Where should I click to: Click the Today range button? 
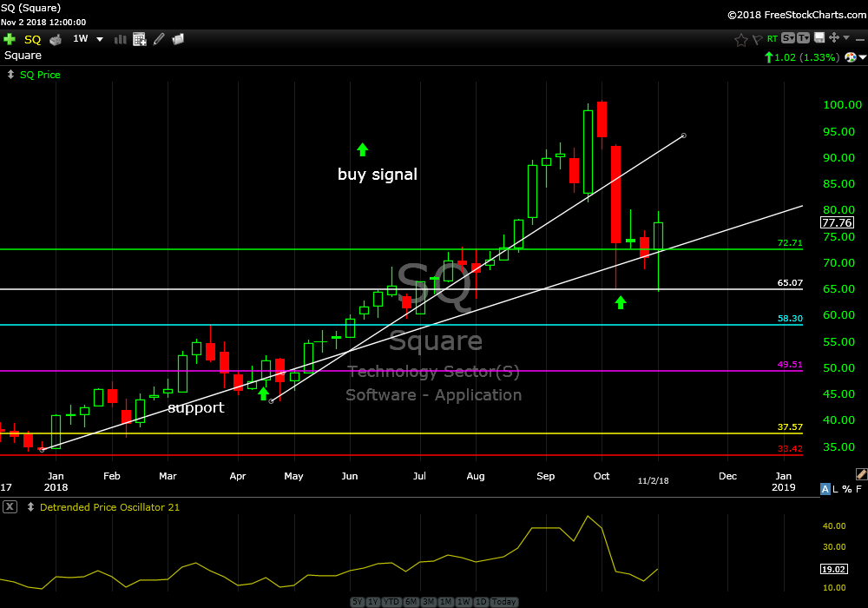point(504,602)
